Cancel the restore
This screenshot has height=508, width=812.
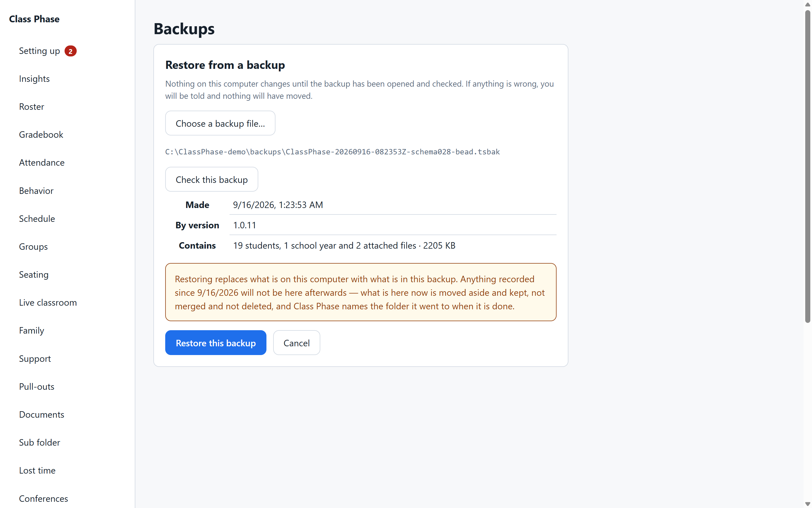(x=297, y=343)
